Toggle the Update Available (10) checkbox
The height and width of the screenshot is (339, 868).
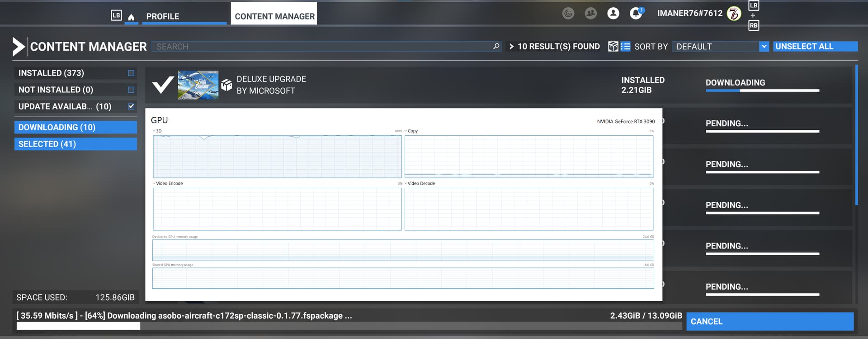tap(131, 106)
